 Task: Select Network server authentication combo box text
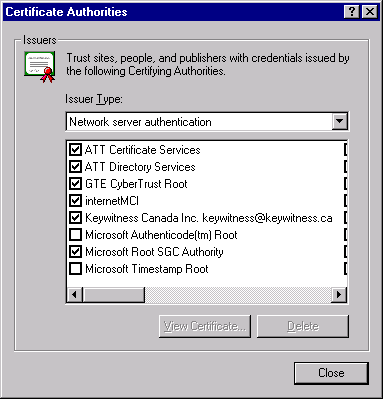[x=140, y=122]
